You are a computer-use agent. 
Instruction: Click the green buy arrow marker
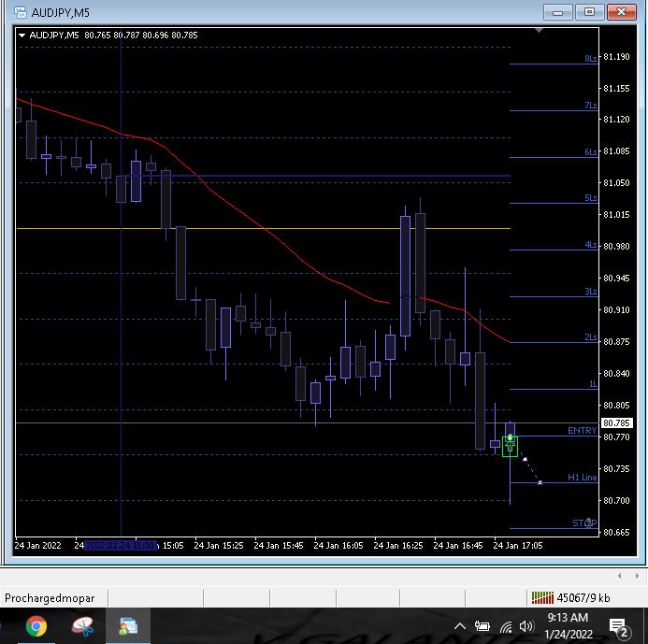coord(510,446)
